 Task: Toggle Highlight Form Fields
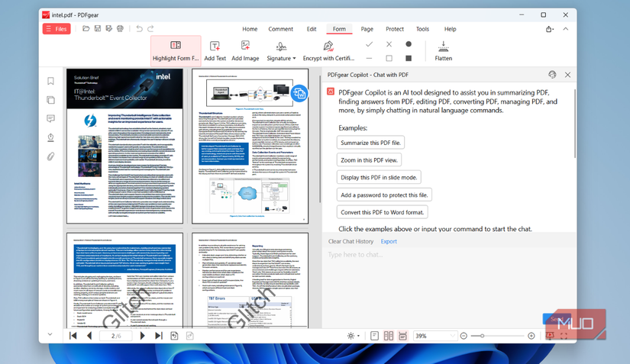176,50
